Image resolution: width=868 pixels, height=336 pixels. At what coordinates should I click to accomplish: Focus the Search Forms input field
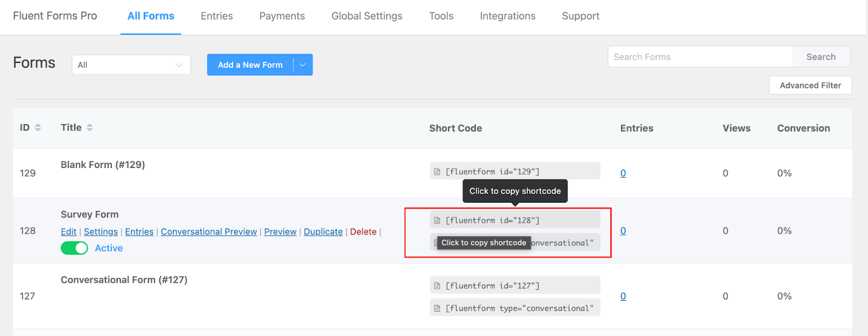(x=700, y=57)
